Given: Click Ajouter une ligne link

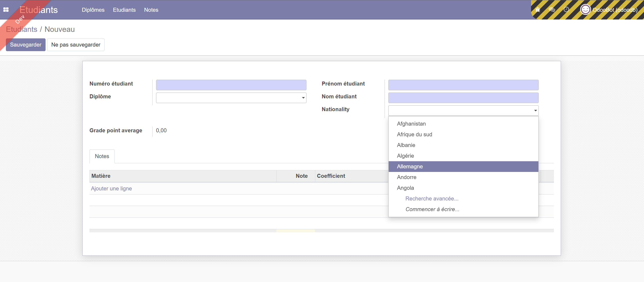Looking at the screenshot, I should pos(111,189).
